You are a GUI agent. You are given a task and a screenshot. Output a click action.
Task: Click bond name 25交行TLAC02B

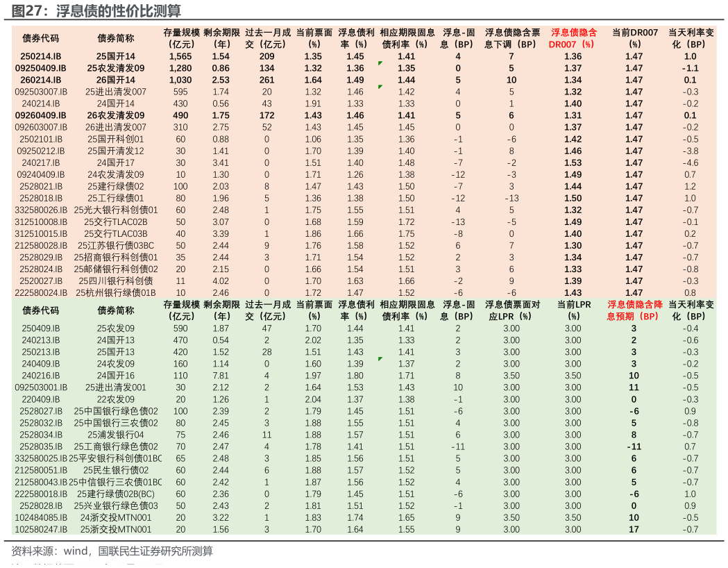(x=116, y=222)
